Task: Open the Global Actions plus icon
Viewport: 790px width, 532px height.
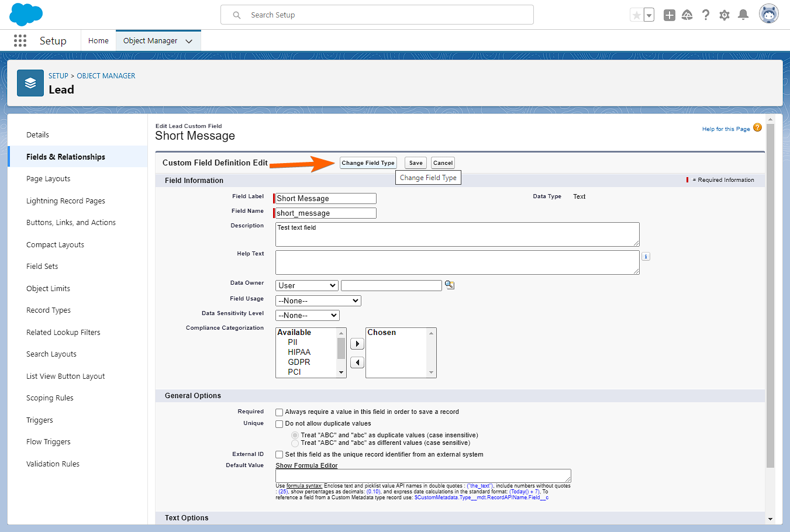Action: click(670, 15)
